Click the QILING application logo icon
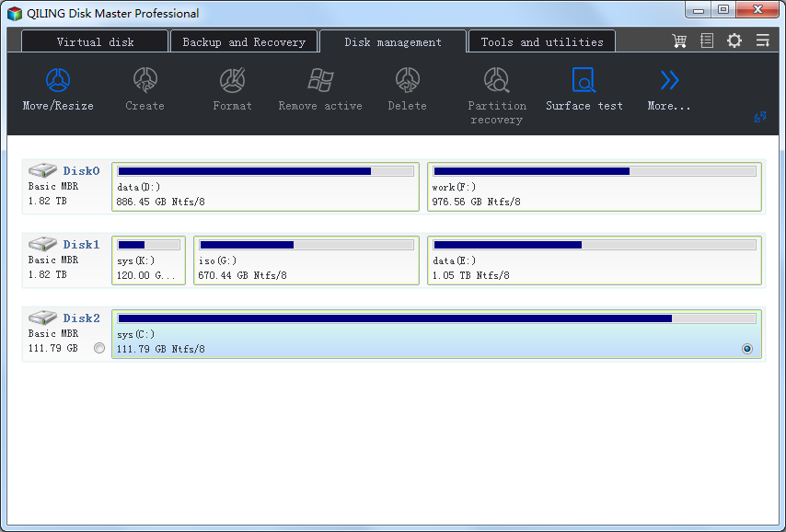Image resolution: width=786 pixels, height=532 pixels. [15, 13]
